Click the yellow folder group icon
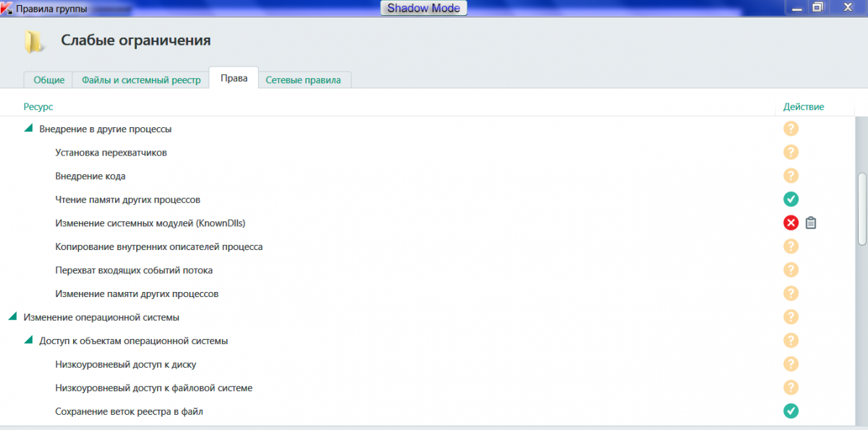Screen dimensions: 868x430 pos(33,42)
